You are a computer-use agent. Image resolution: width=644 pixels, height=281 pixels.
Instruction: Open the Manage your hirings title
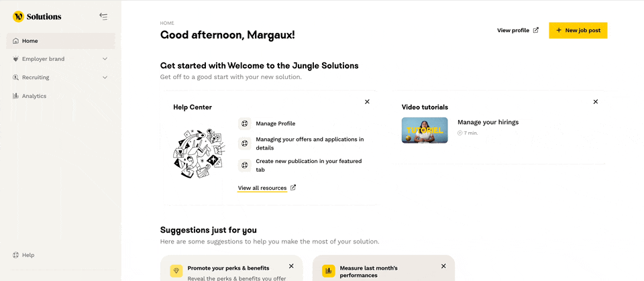click(x=488, y=122)
